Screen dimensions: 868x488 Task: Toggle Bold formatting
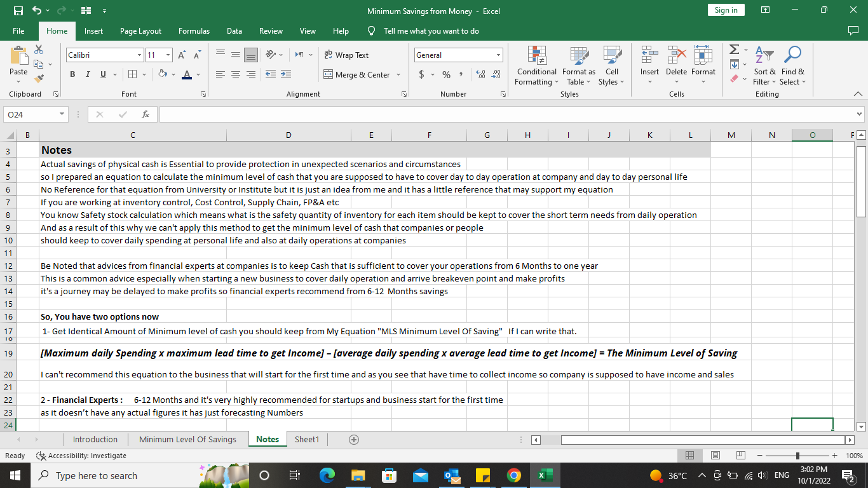point(72,74)
